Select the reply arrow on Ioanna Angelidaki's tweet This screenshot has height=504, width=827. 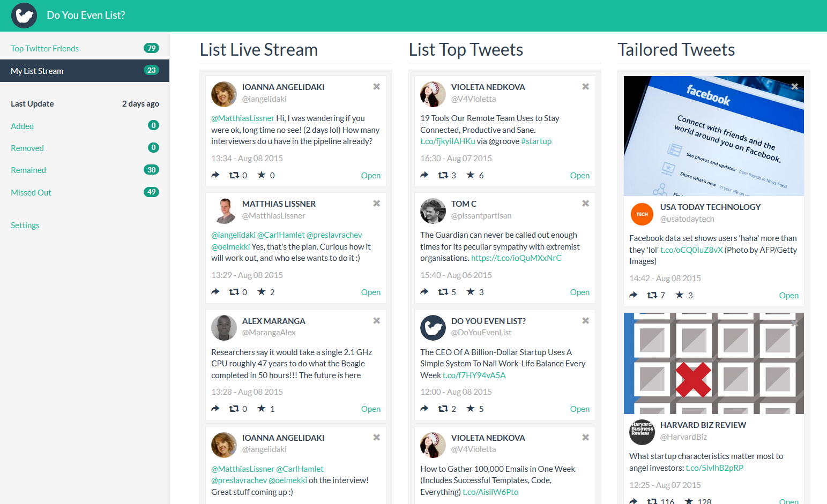[x=215, y=175]
